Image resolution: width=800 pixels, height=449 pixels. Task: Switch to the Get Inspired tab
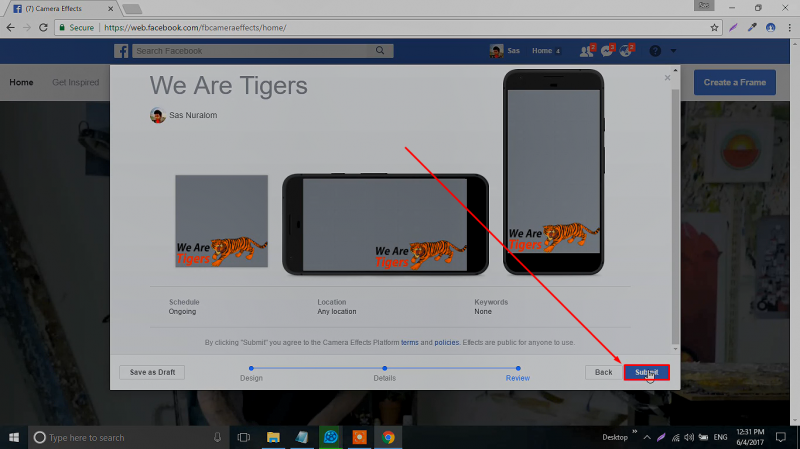point(76,82)
